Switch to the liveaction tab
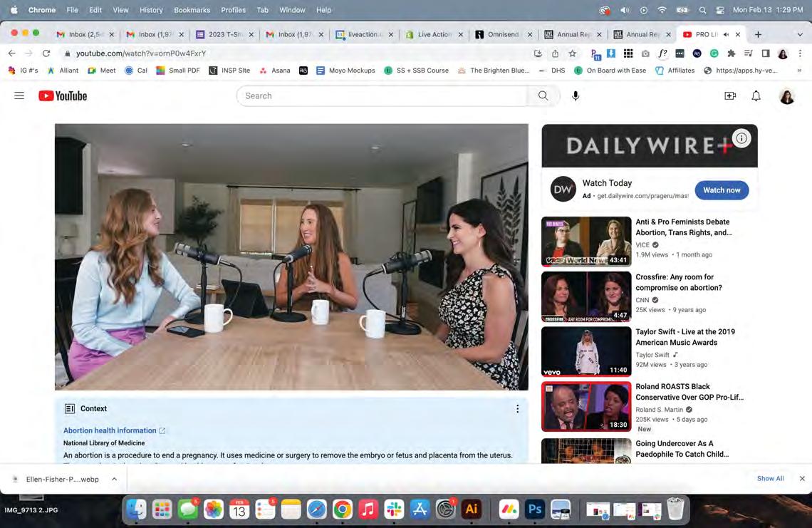 [363, 34]
